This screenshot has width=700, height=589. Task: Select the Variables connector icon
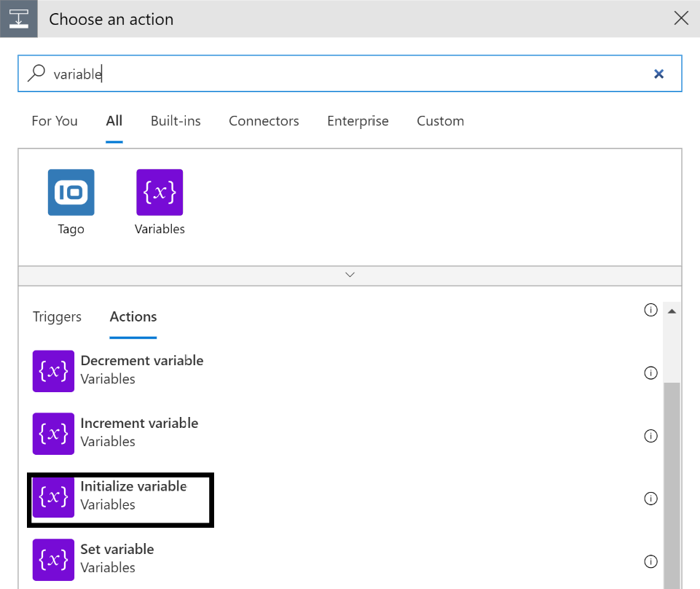160,192
